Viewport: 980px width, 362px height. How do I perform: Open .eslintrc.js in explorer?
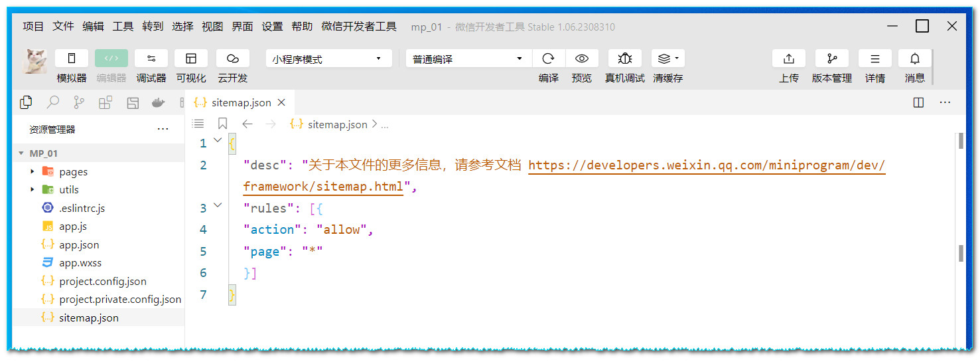pyautogui.click(x=98, y=208)
